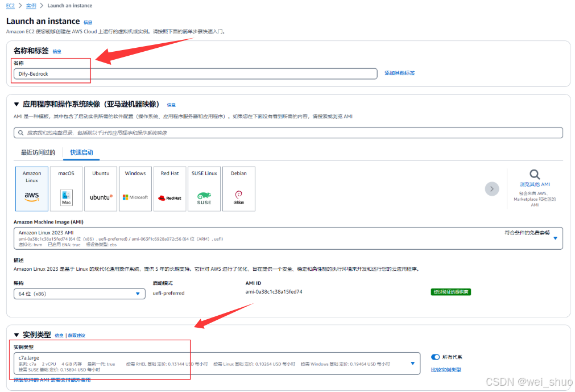Select the Amazon Linux AMI tile
The height and width of the screenshot is (392, 575).
point(32,189)
